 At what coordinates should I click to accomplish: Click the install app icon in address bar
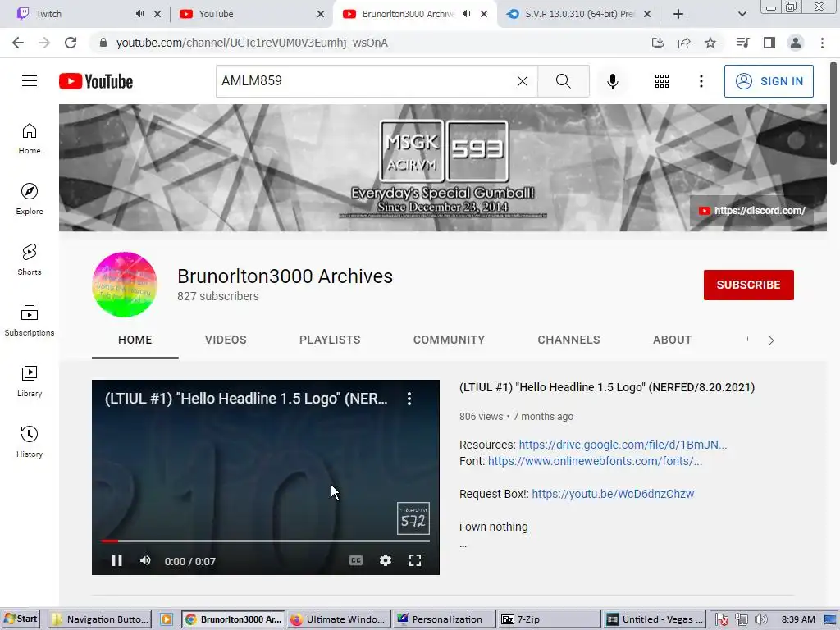coord(657,43)
